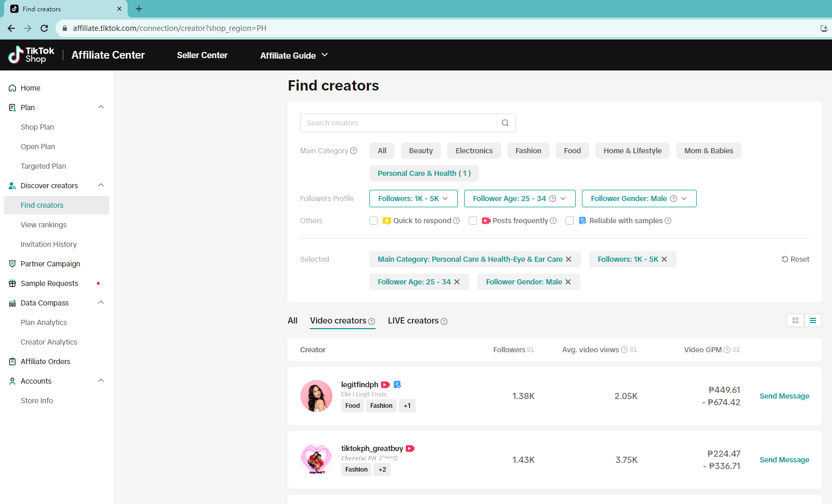Switch to list view layout
The image size is (832, 504).
pos(813,320)
